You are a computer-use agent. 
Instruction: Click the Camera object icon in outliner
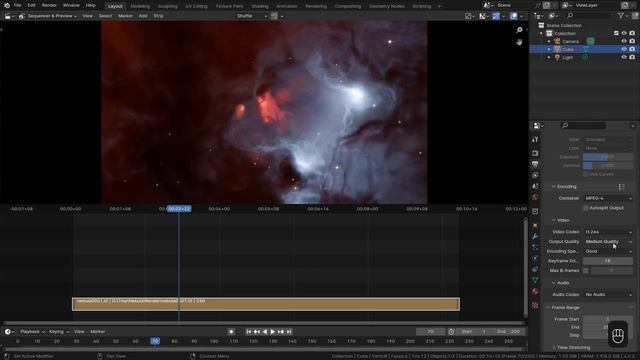pyautogui.click(x=558, y=41)
